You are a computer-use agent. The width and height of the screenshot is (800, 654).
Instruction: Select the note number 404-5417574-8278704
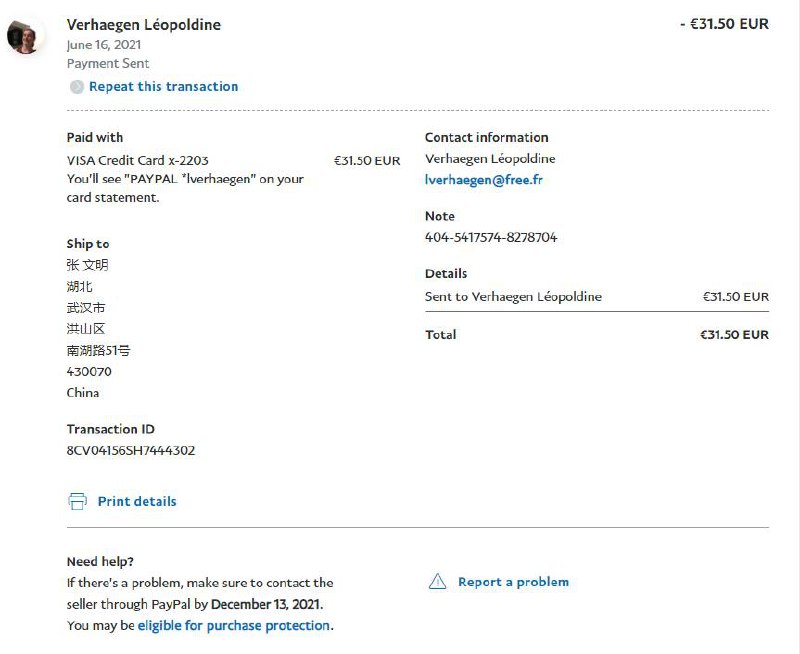click(491, 237)
